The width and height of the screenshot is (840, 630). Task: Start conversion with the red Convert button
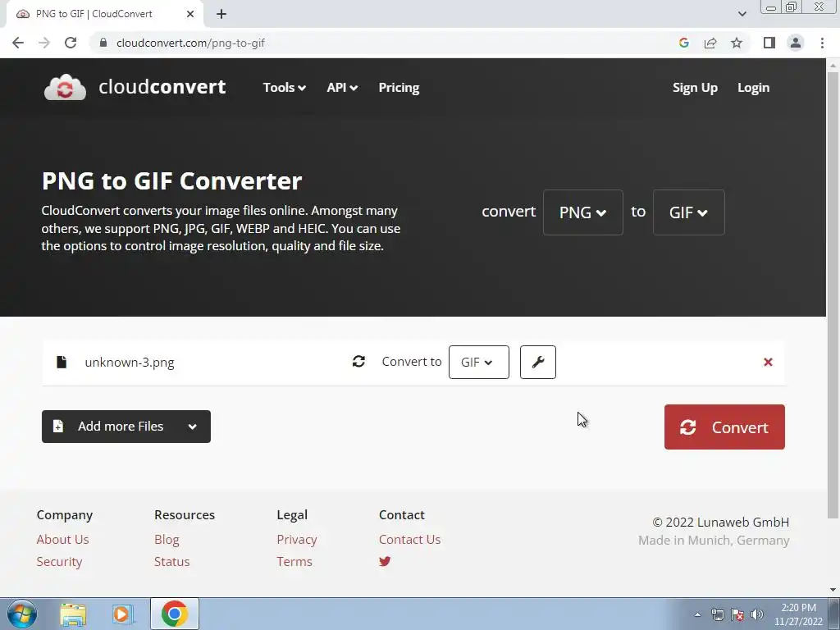[724, 427]
